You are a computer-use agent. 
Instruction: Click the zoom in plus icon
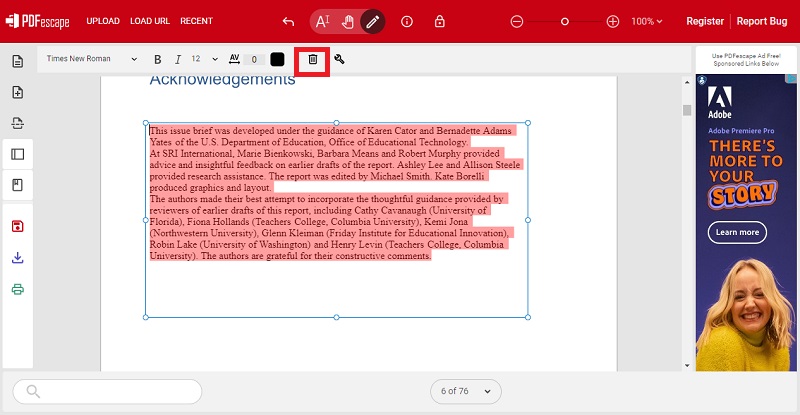click(x=613, y=21)
